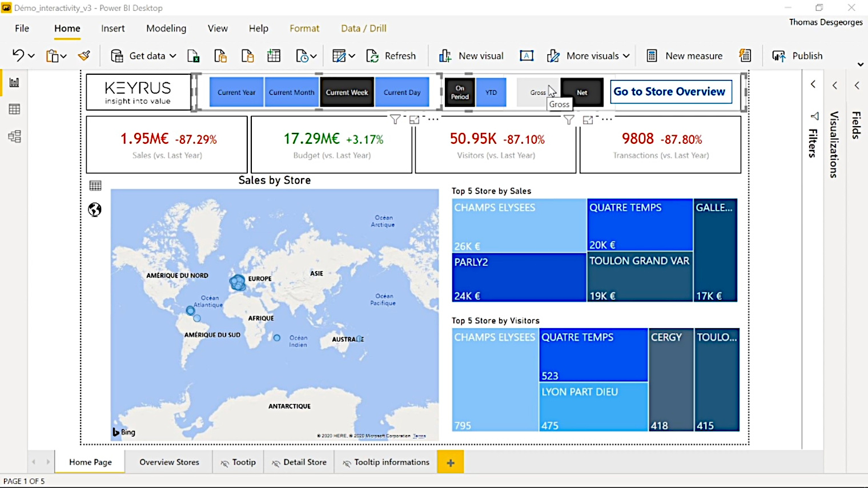Toggle the Current Year period button
The height and width of the screenshot is (488, 868).
[x=236, y=92]
